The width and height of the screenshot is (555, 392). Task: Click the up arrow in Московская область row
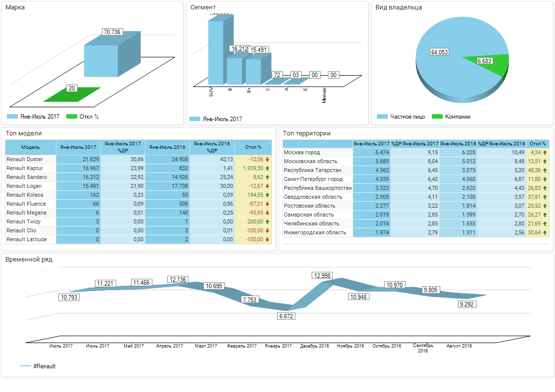tap(545, 161)
